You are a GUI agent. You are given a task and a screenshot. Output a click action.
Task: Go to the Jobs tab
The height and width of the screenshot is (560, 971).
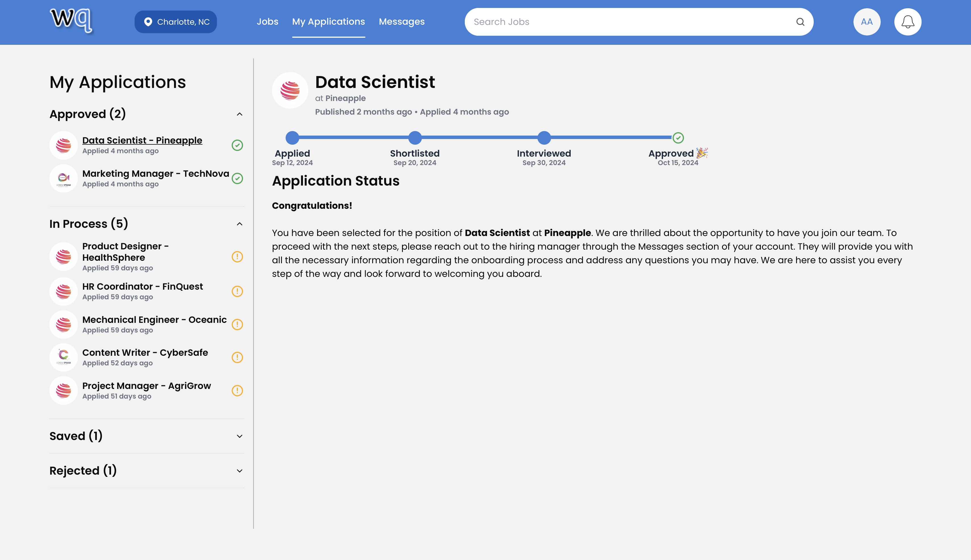click(x=267, y=22)
